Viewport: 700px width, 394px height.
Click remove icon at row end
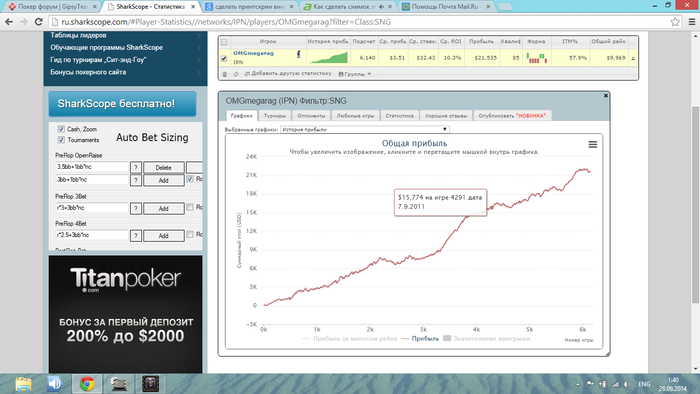point(633,58)
